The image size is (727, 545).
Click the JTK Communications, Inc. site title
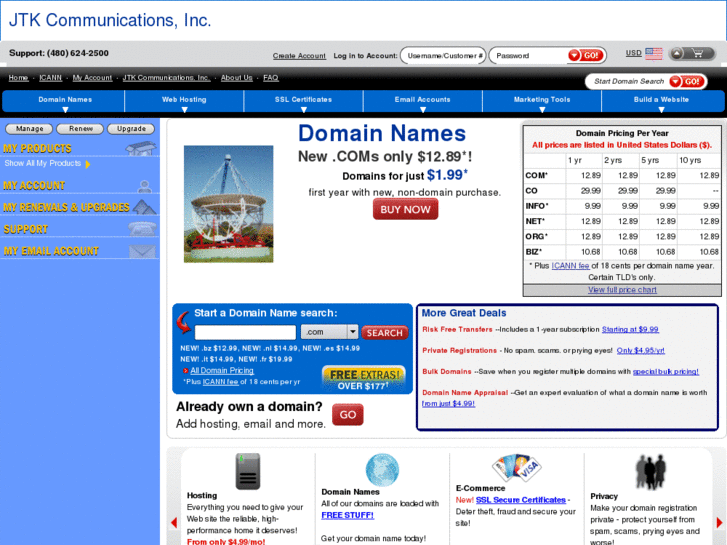pyautogui.click(x=110, y=20)
